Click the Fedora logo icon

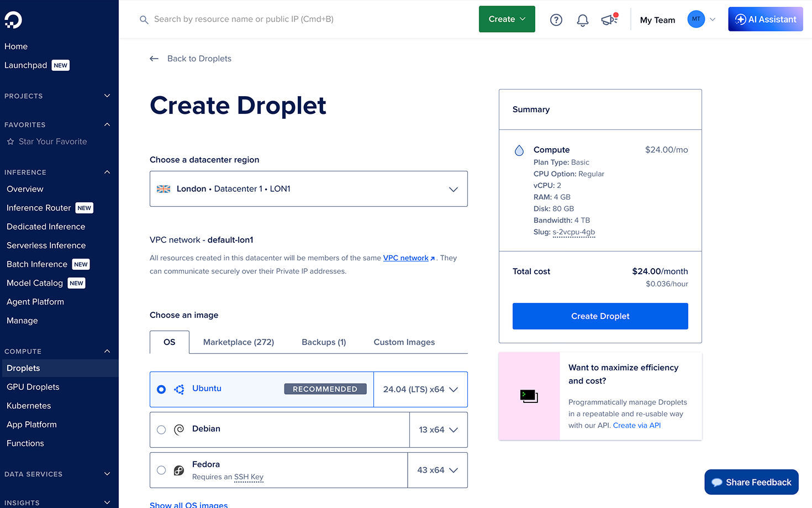(179, 470)
